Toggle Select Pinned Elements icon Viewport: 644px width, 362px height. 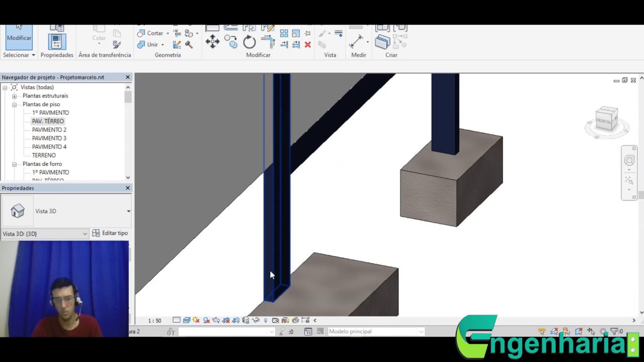coord(566,331)
